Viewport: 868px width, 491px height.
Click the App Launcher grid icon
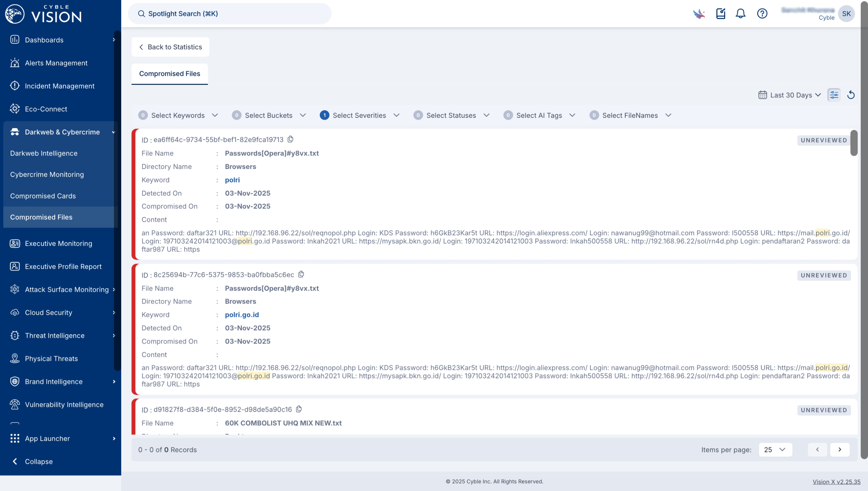(15, 439)
